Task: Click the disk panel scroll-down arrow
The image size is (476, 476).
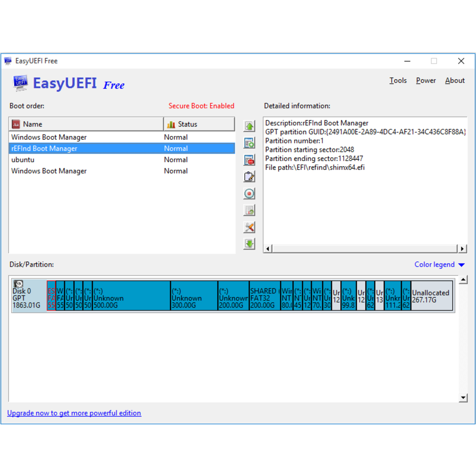Action: pos(463,398)
